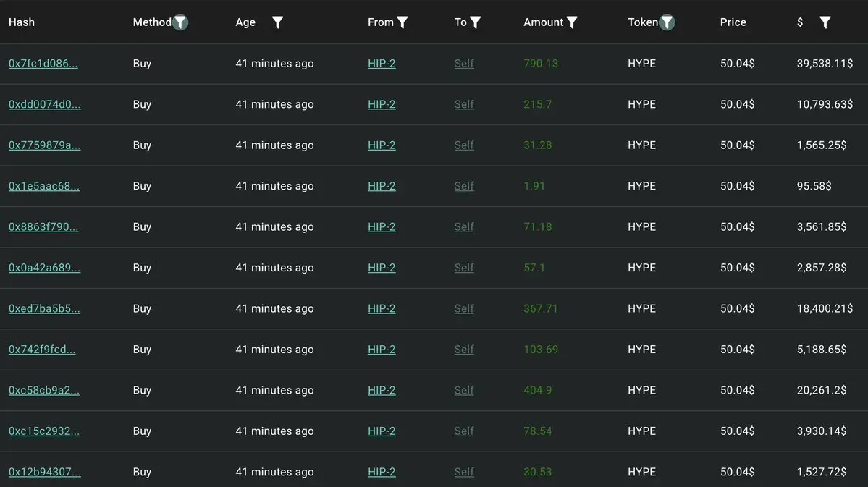The height and width of the screenshot is (487, 868).
Task: Open the From column filter icon
Action: click(403, 22)
